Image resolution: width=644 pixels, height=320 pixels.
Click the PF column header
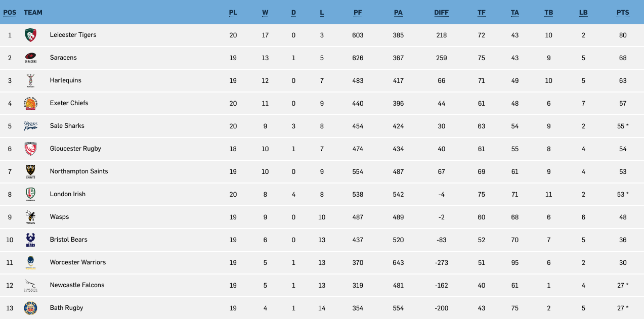tap(358, 12)
